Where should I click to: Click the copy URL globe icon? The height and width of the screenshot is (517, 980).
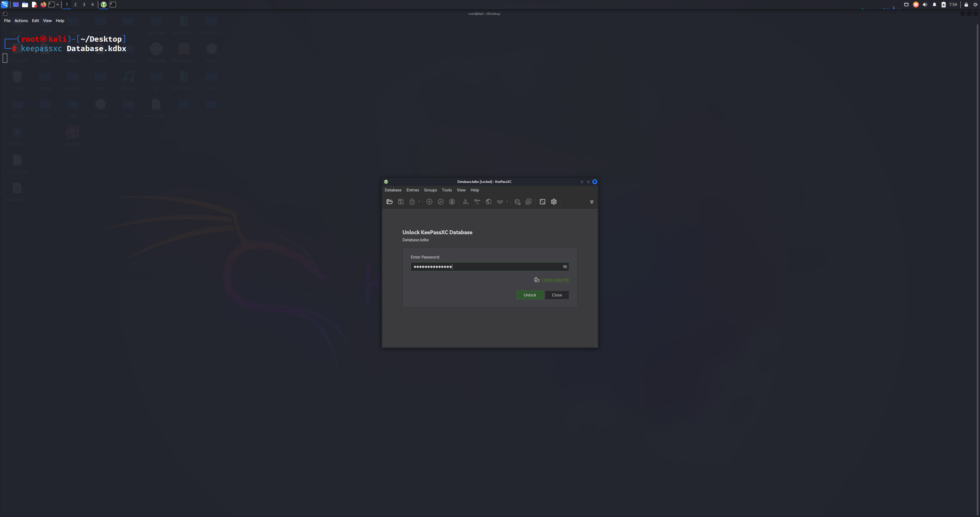488,202
